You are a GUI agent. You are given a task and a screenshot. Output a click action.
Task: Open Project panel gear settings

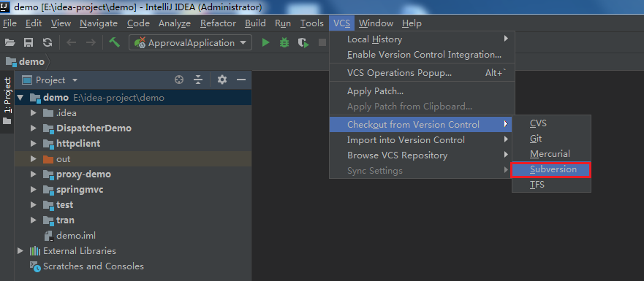[222, 80]
